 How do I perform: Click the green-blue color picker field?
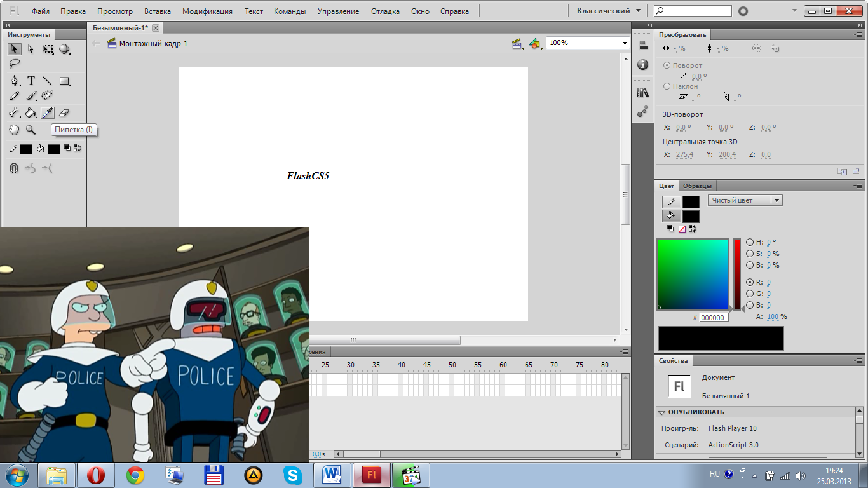tap(693, 274)
